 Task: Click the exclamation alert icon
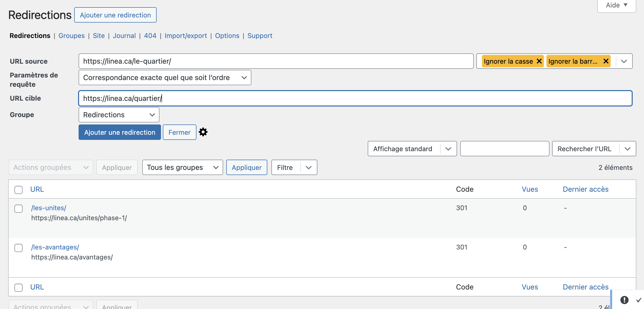point(624,300)
